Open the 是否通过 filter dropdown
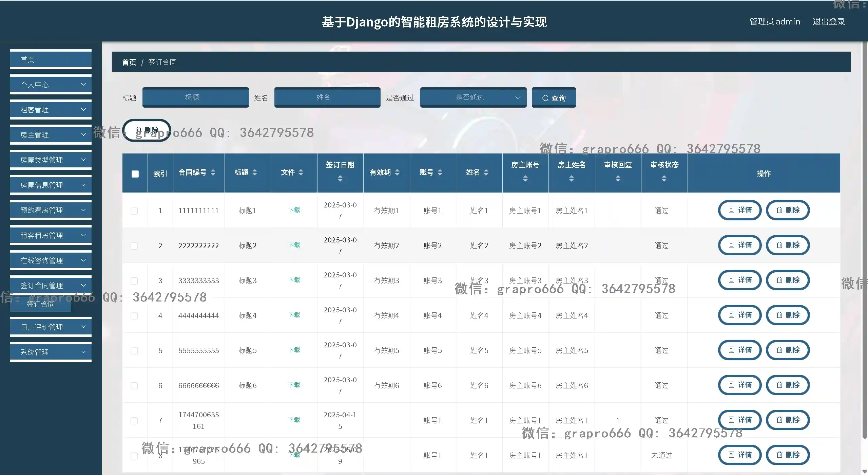This screenshot has height=475, width=868. (x=473, y=97)
